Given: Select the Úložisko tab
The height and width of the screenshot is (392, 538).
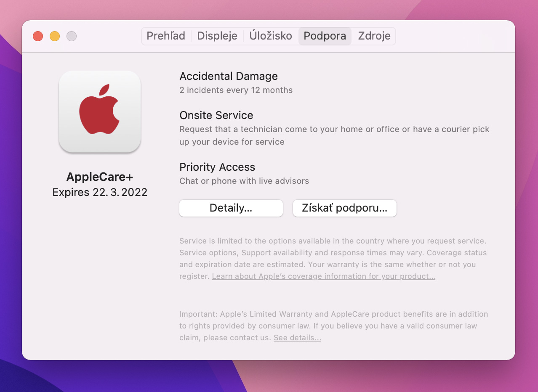Looking at the screenshot, I should (271, 36).
